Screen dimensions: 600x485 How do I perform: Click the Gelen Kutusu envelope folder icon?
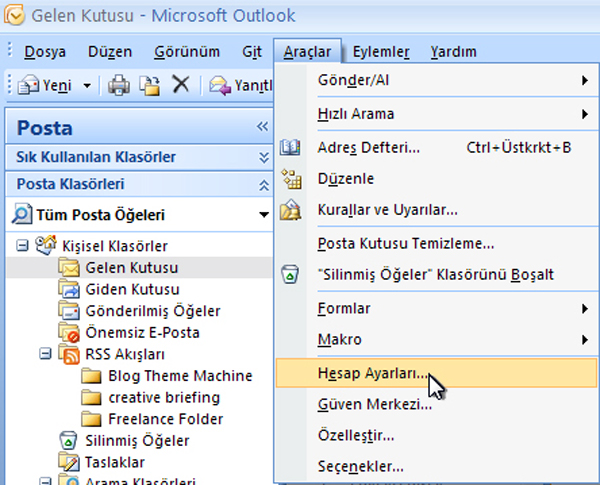click(69, 267)
